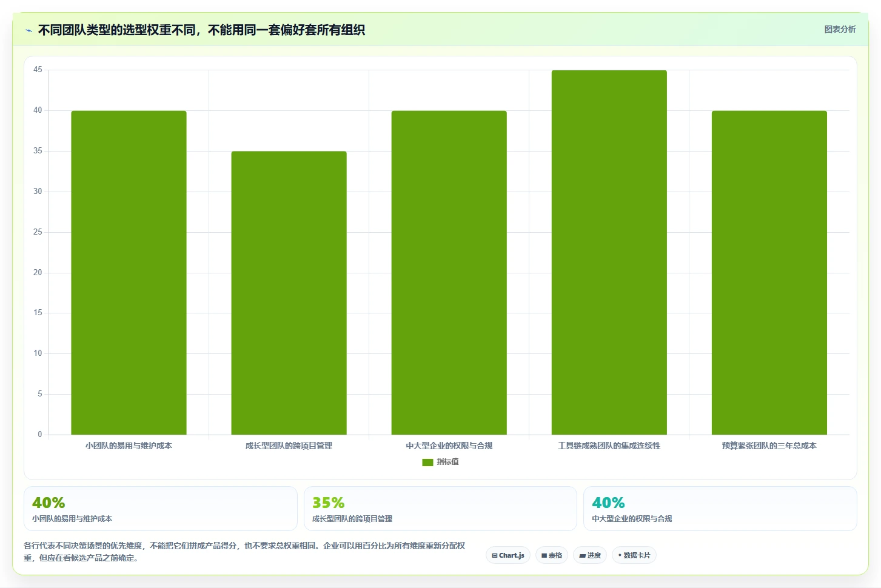
Task: Select the 数据卡片 tag chip
Action: click(x=634, y=555)
